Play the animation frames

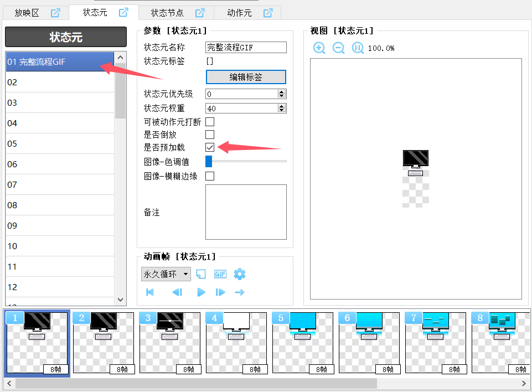pos(201,292)
